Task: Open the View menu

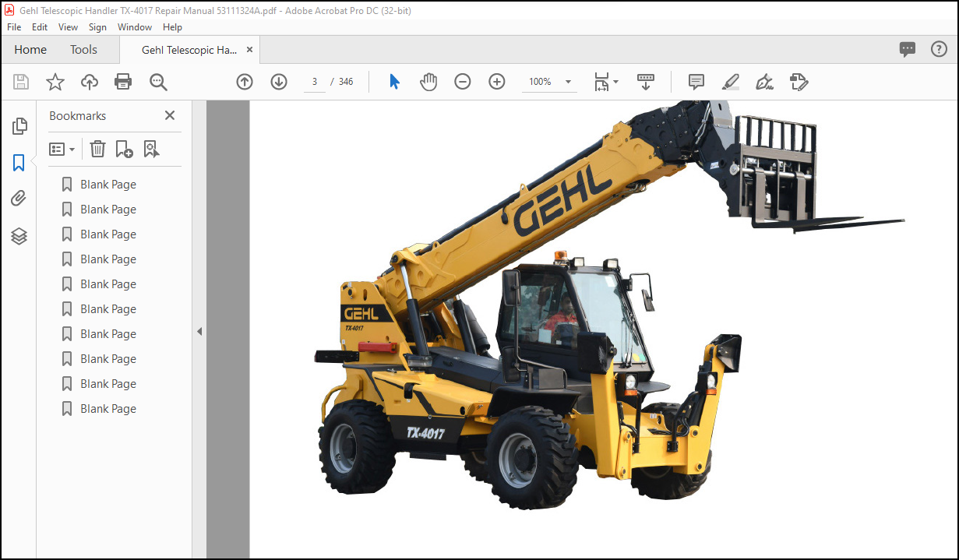Action: tap(69, 26)
